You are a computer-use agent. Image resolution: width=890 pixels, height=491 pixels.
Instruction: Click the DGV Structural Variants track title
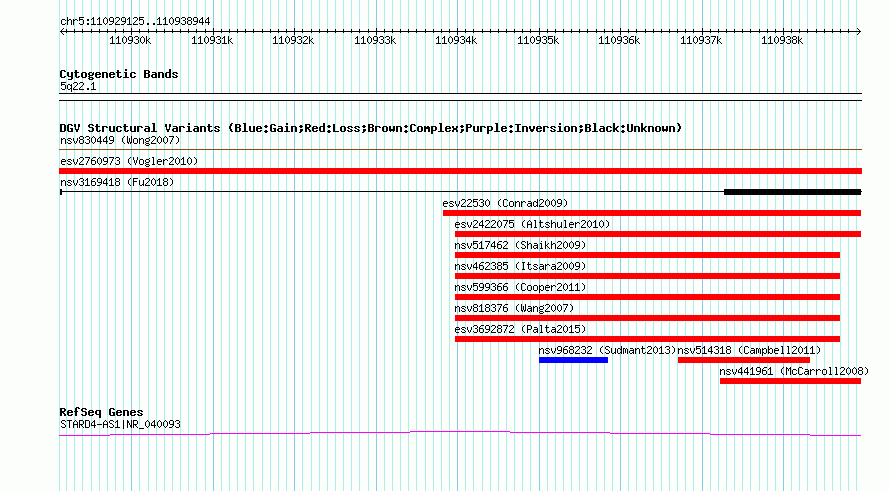(371, 128)
